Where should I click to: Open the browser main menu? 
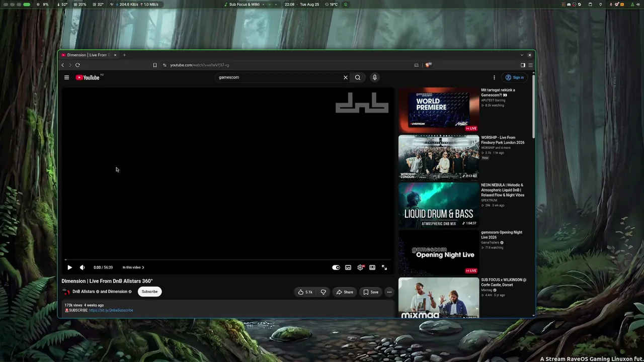coord(530,65)
